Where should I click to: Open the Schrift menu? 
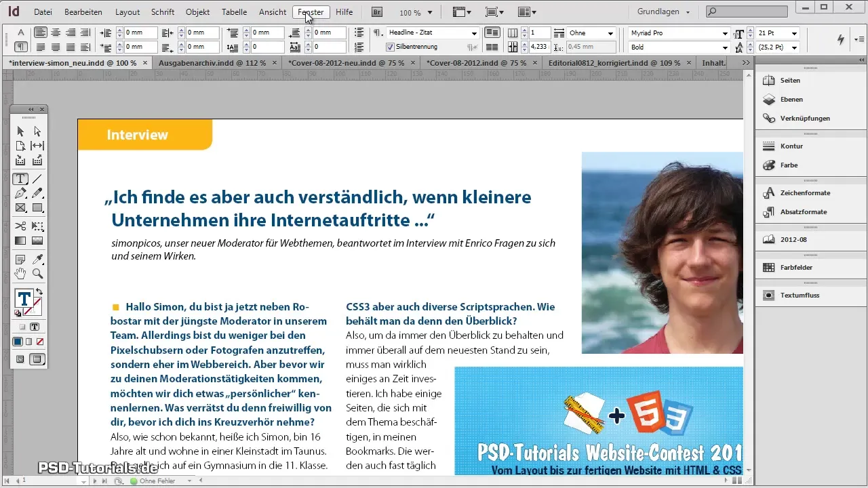163,12
